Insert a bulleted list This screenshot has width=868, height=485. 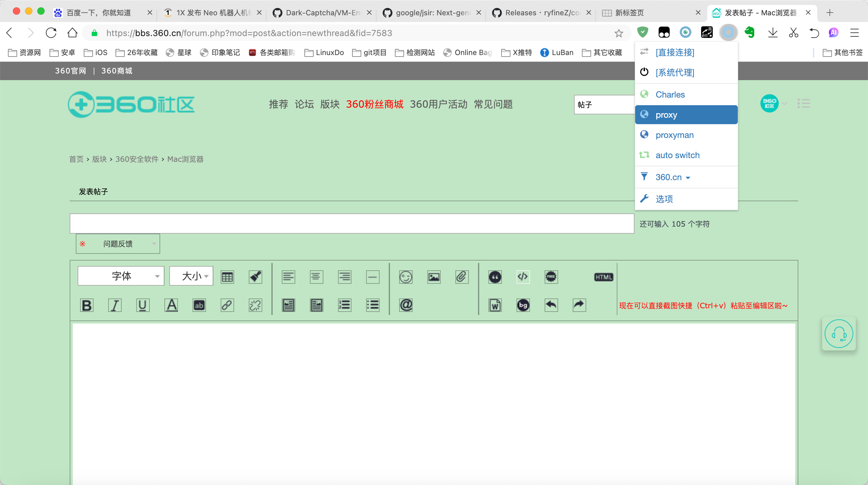(x=373, y=305)
